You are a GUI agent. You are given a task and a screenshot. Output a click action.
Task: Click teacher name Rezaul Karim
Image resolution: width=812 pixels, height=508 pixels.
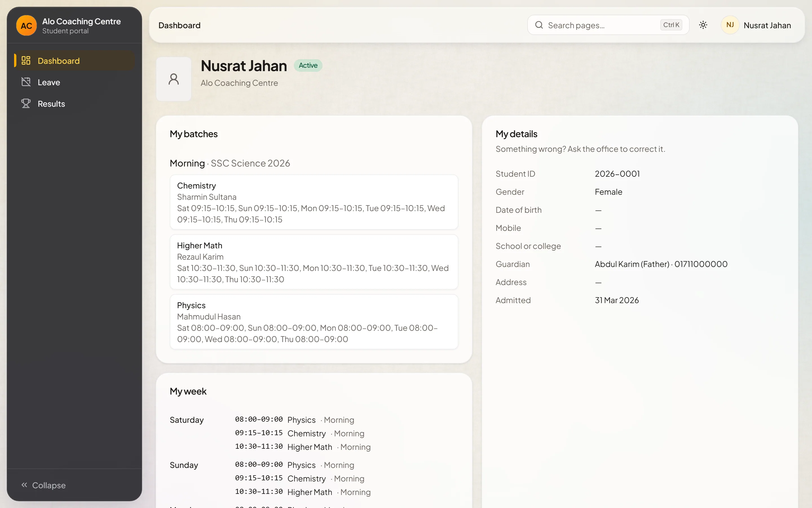pos(200,257)
